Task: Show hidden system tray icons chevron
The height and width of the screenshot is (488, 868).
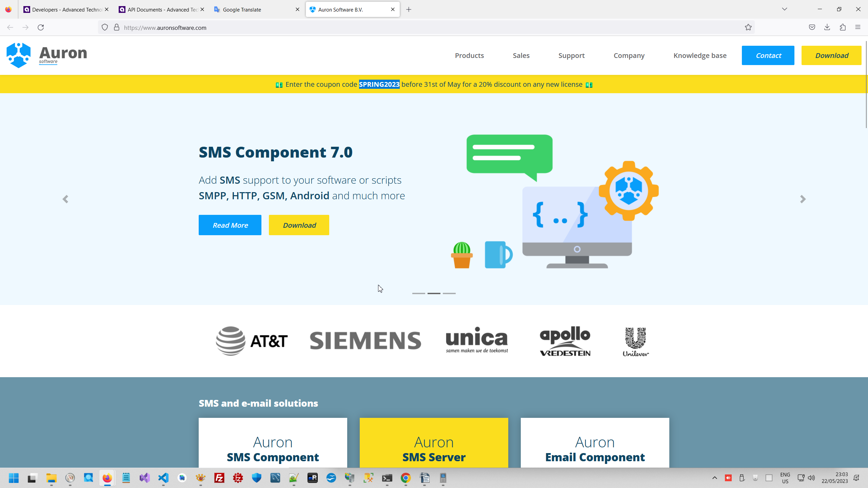Action: (x=714, y=478)
